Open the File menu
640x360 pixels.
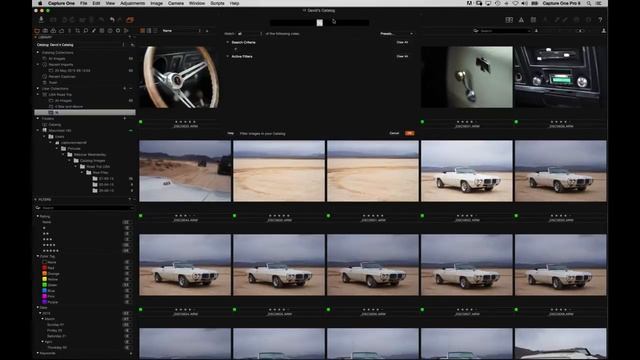[84, 3]
